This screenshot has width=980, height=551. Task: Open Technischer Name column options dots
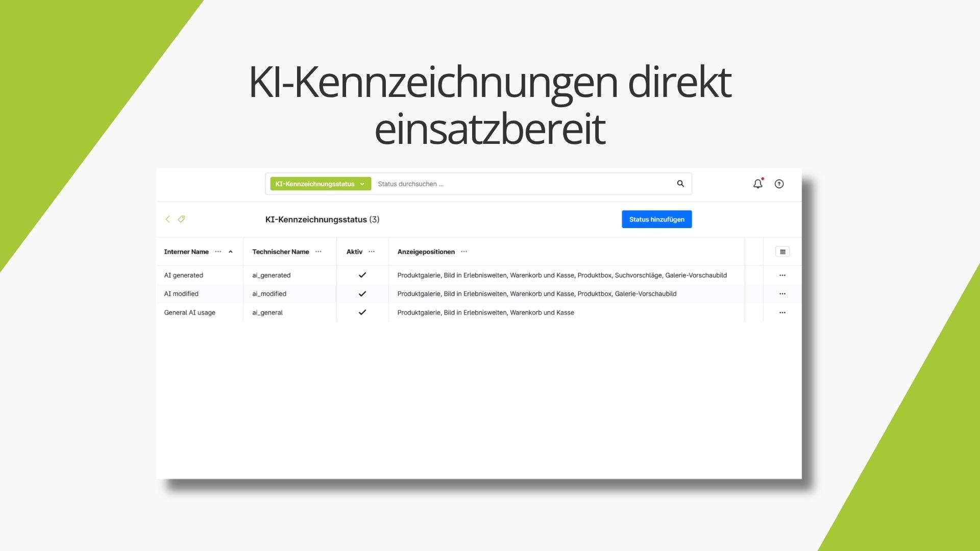[x=318, y=252]
